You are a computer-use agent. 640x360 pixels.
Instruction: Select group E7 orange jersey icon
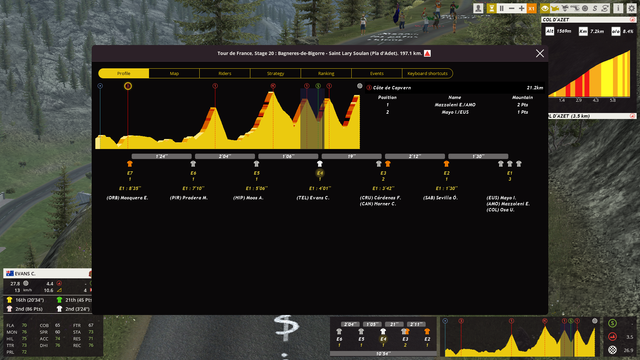click(130, 164)
